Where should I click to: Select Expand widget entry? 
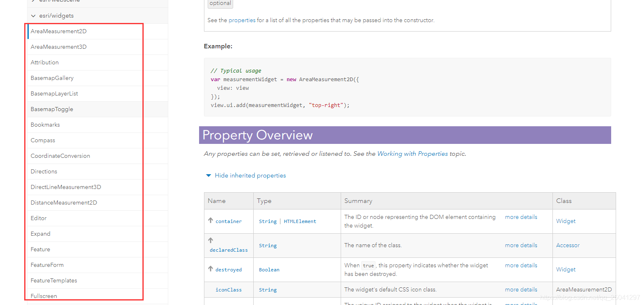tap(41, 234)
